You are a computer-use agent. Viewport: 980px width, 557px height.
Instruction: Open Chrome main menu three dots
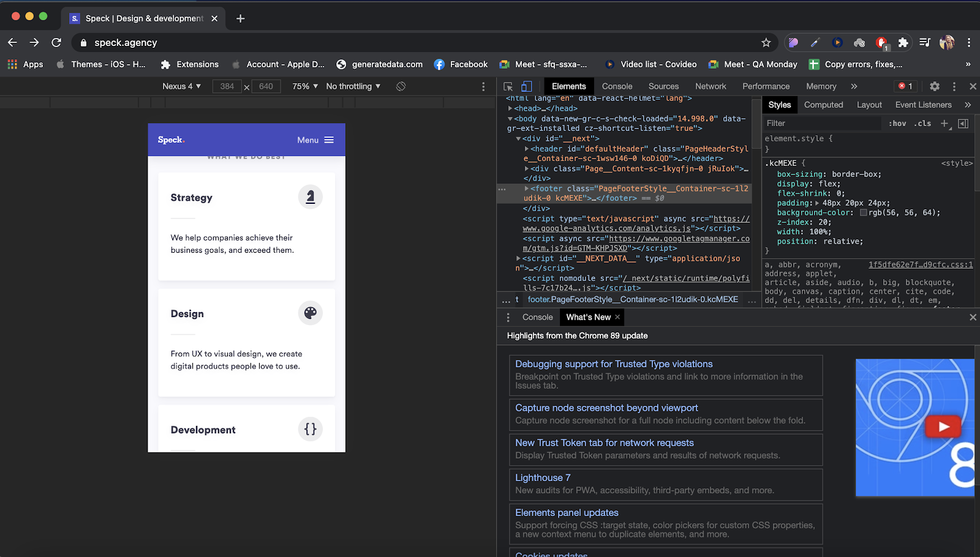tap(968, 42)
